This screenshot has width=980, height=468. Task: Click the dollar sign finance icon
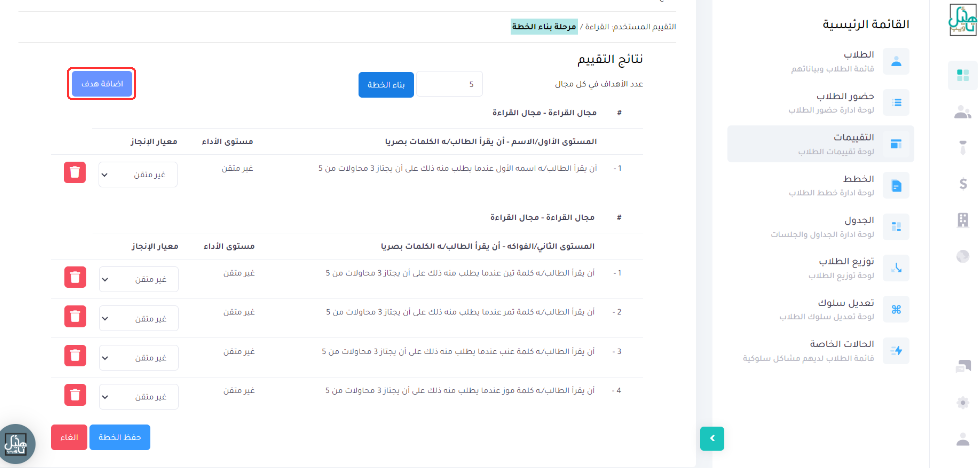[963, 184]
